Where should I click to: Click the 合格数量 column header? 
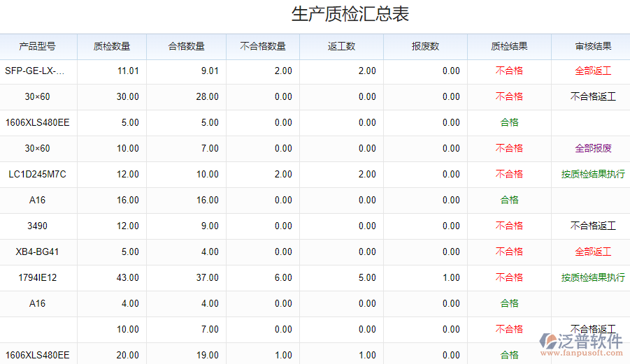point(187,47)
